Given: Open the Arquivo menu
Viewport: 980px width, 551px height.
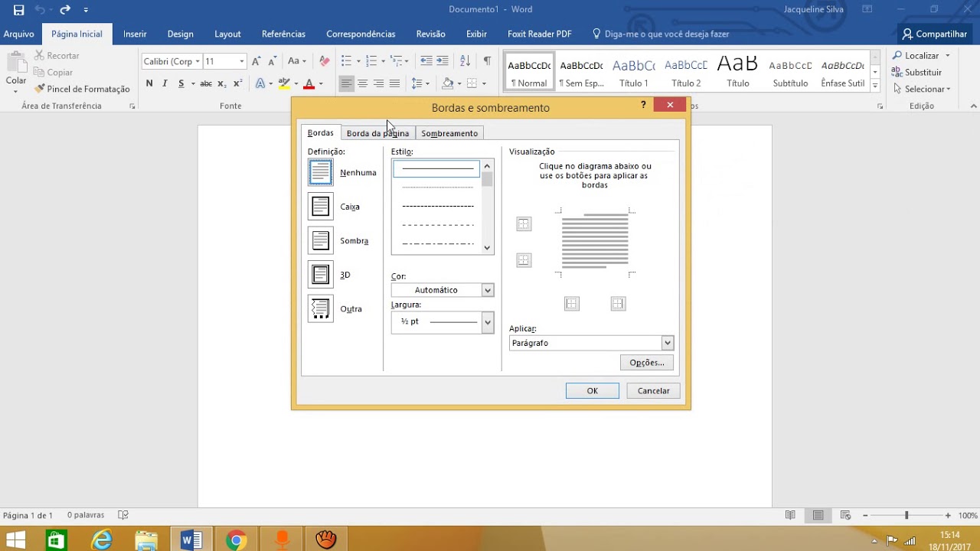Looking at the screenshot, I should (18, 34).
